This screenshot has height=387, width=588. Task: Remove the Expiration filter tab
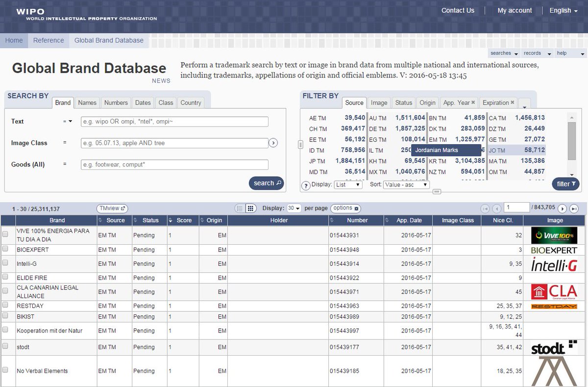point(512,103)
